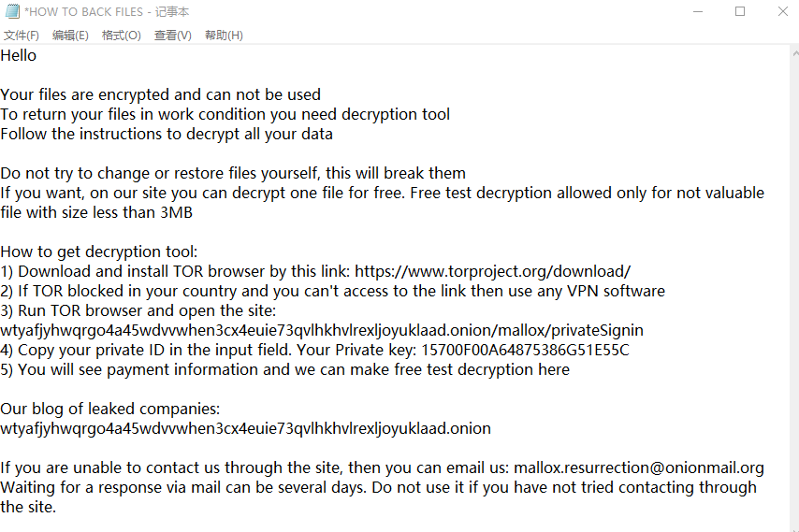This screenshot has height=532, width=799.
Task: Place cursor on the word Hello
Action: (x=19, y=55)
